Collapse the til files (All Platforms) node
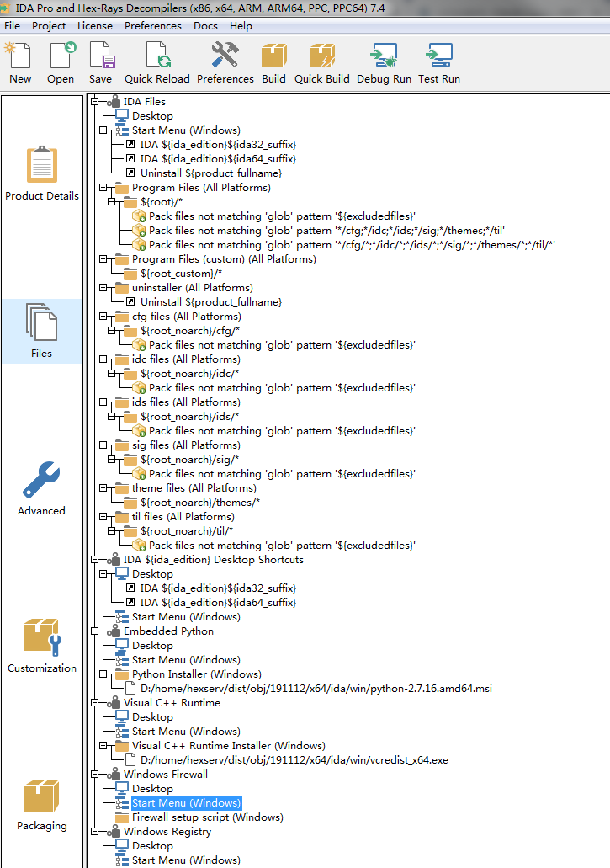 pyautogui.click(x=103, y=516)
